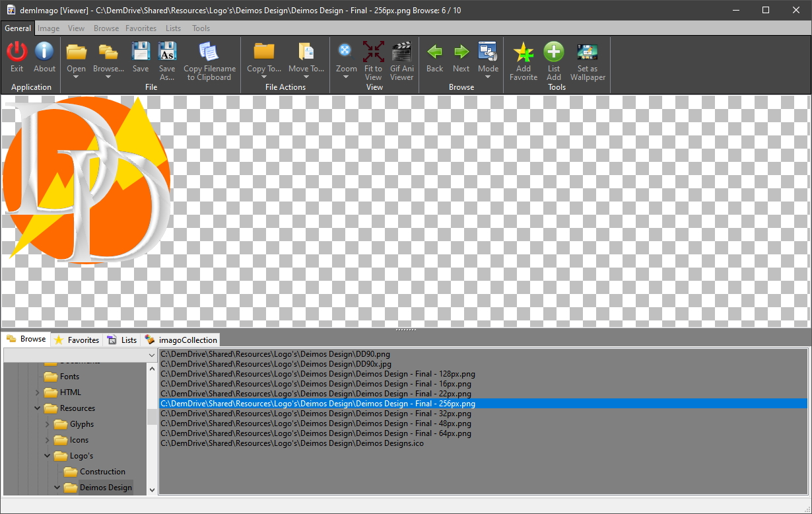This screenshot has height=514, width=812.
Task: Switch to the imagoCollection tab
Action: click(x=180, y=340)
